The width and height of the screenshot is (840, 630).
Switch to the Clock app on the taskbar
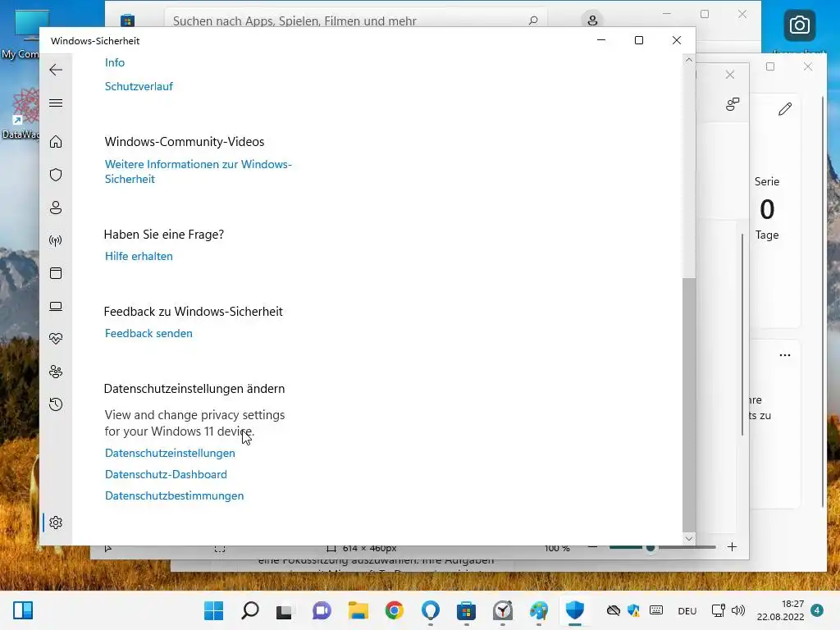click(x=503, y=610)
